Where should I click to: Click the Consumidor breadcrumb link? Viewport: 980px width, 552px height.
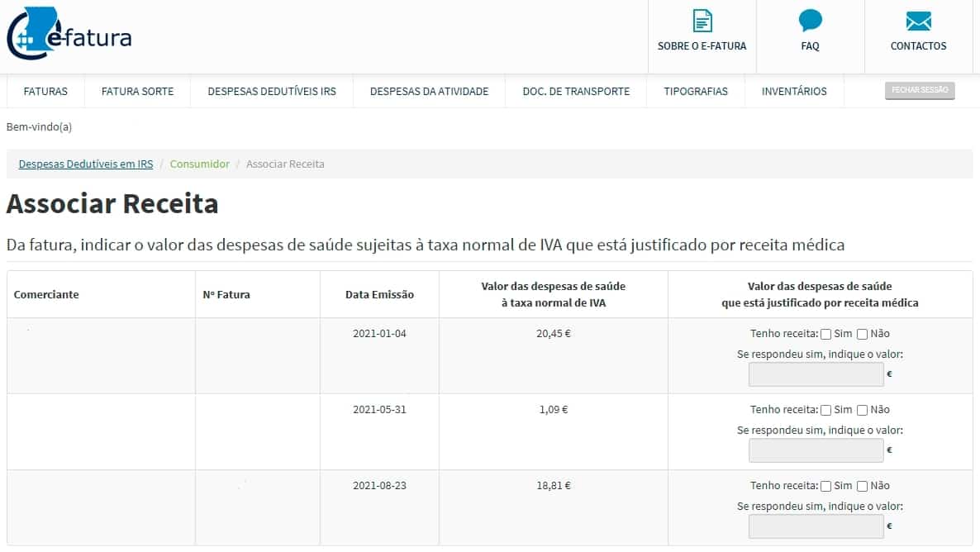[x=199, y=164]
